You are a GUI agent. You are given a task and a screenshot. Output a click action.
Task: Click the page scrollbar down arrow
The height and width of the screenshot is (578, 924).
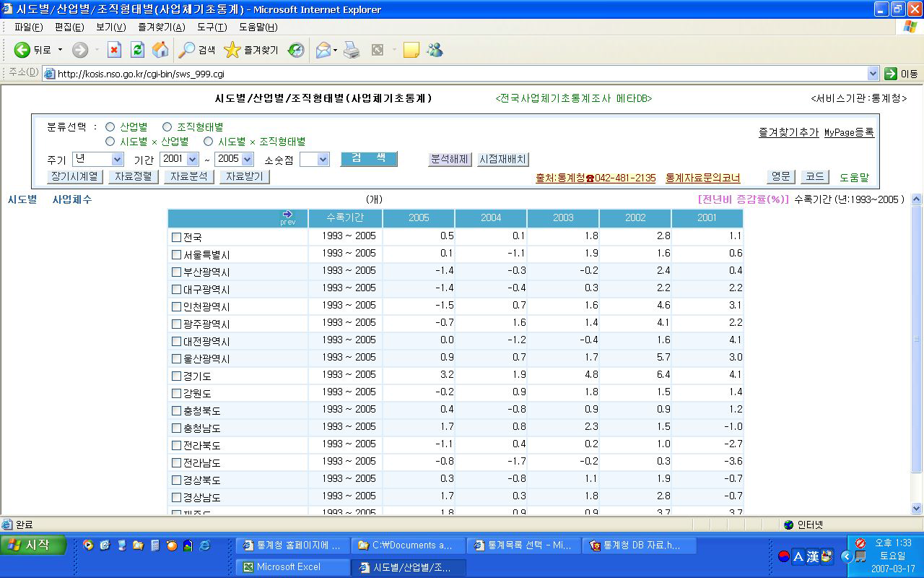tap(917, 508)
